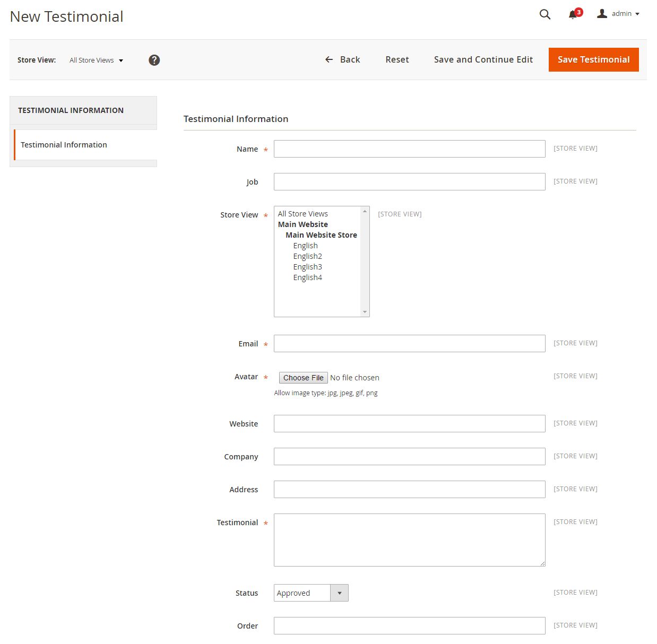Click Save and Continue Edit
Screen dimensions: 657x644
tap(483, 59)
